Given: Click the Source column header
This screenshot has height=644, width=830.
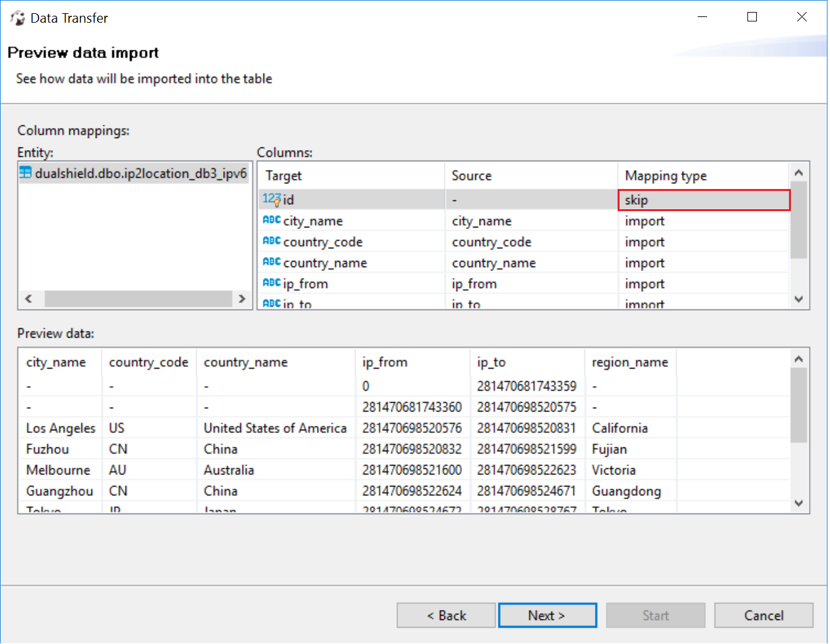Looking at the screenshot, I should [471, 176].
